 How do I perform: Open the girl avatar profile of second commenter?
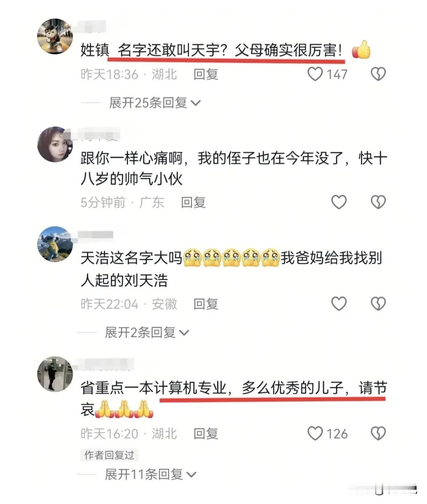tap(55, 144)
